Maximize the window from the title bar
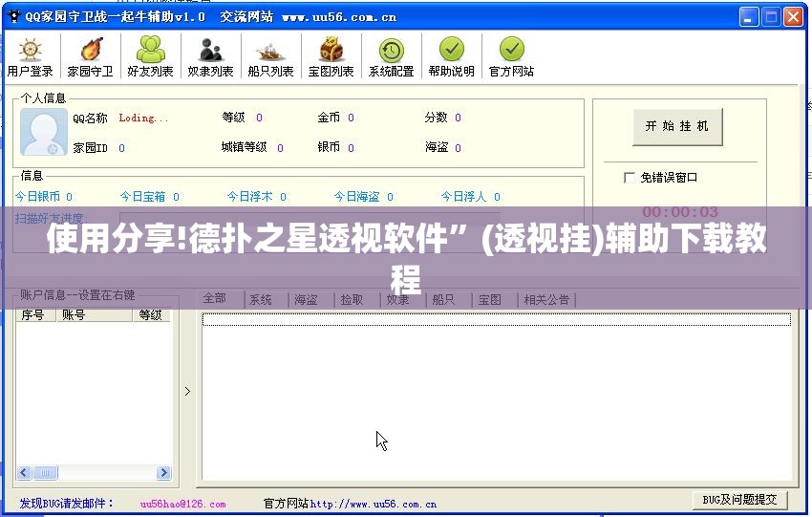The image size is (812, 517). tap(771, 17)
